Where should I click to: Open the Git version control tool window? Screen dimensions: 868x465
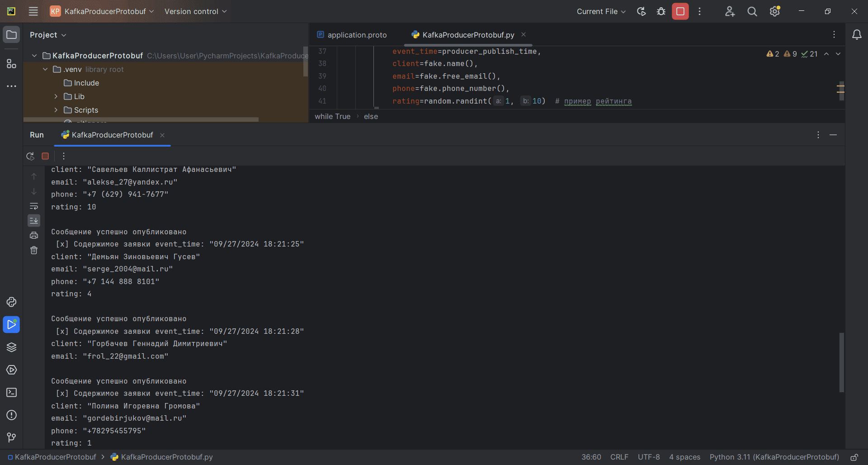(11, 437)
